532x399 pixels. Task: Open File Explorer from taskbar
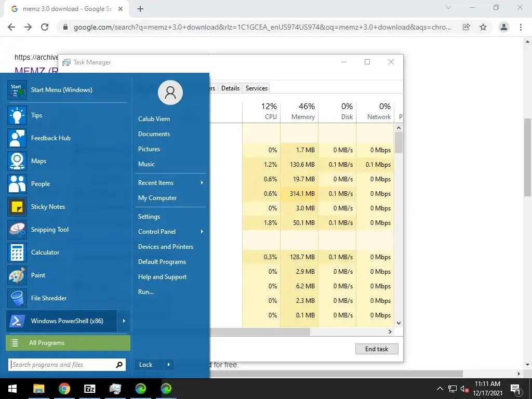pyautogui.click(x=38, y=389)
